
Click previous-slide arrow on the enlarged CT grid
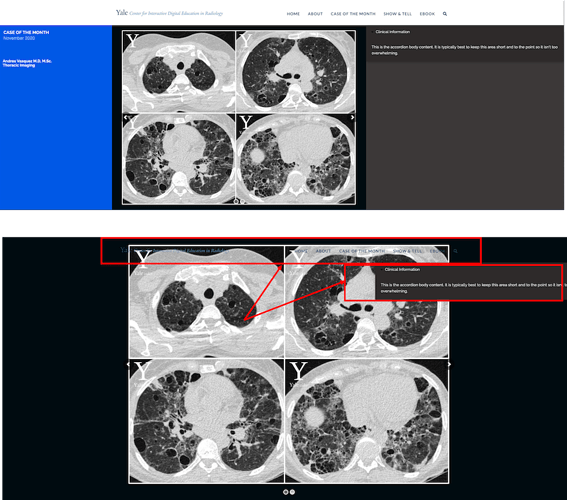(128, 364)
